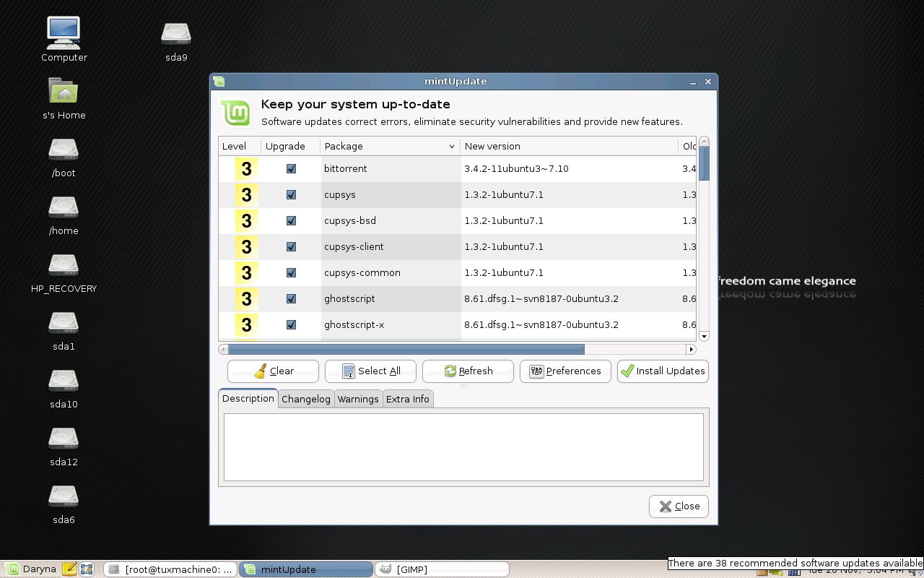This screenshot has height=578, width=924.
Task: Refresh the update list
Action: [x=468, y=371]
